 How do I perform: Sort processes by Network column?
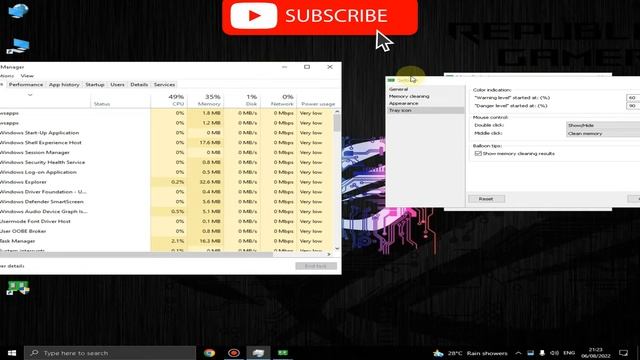(278, 100)
